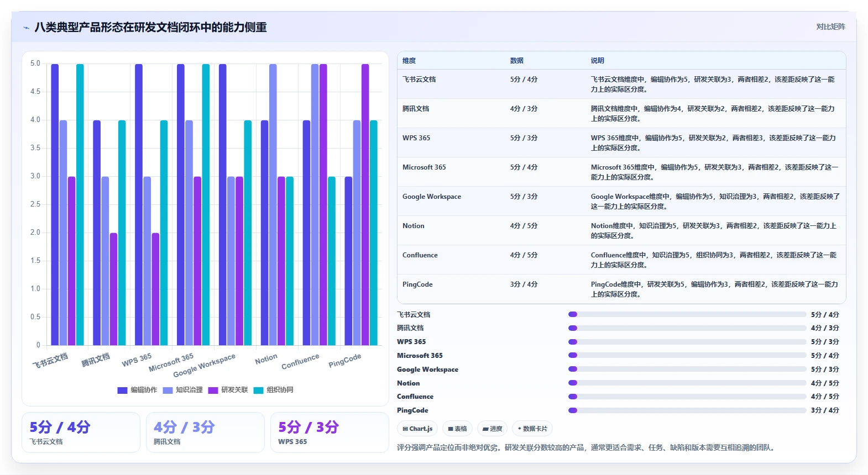Viewport: 868px width, 475px height.
Task: Click the 5.0 y-axis tick label
Action: pyautogui.click(x=35, y=64)
